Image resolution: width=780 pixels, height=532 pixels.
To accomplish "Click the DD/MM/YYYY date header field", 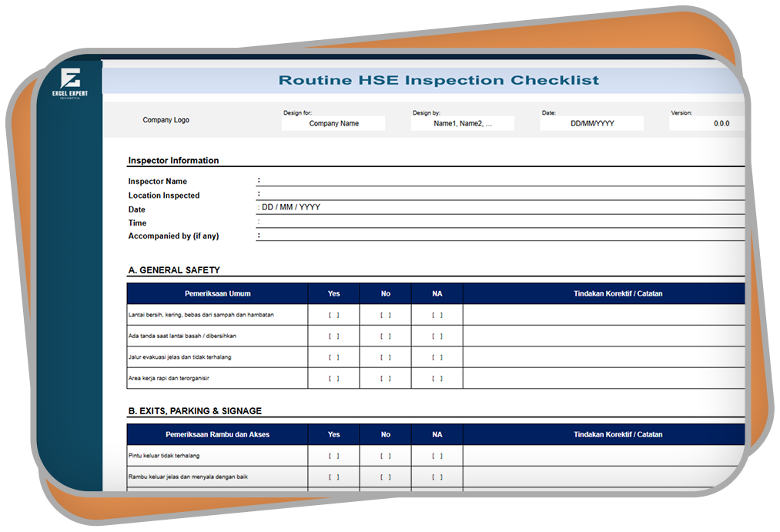I will coord(591,123).
